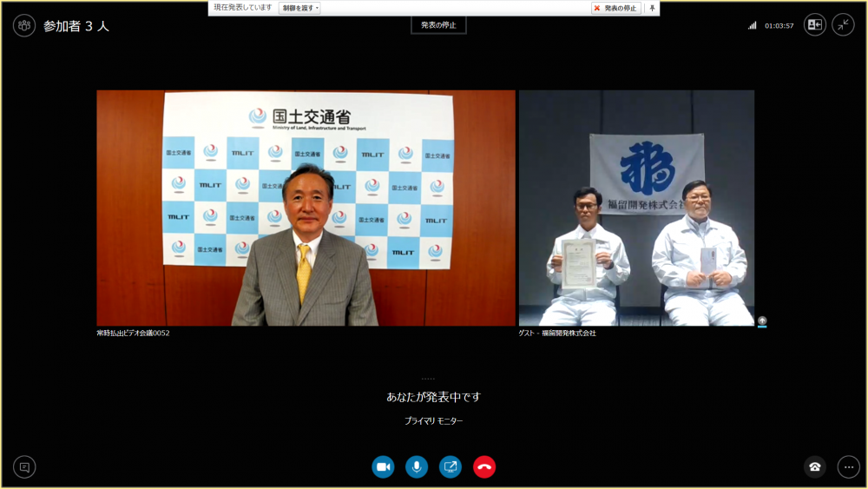Image resolution: width=868 pixels, height=489 pixels.
Task: Toggle the video camera off
Action: coord(383,467)
